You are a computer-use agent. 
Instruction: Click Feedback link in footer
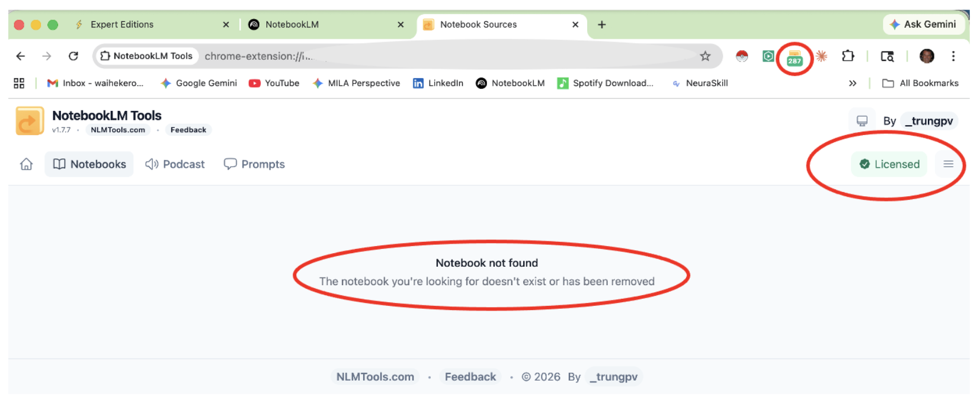(470, 377)
